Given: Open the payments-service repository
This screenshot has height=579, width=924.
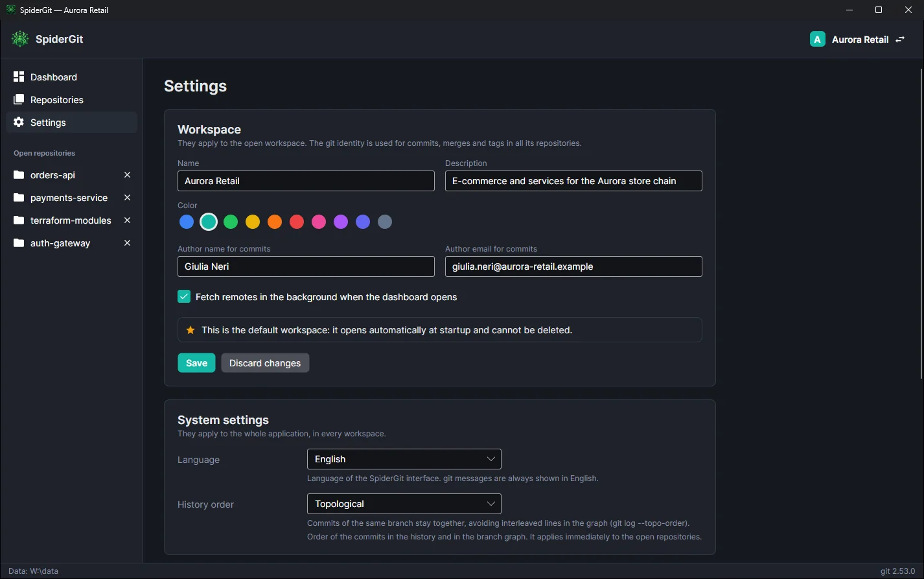Looking at the screenshot, I should pyautogui.click(x=69, y=198).
